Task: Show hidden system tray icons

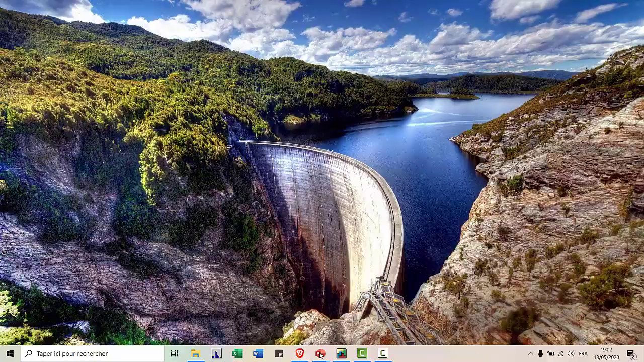Action: coord(530,353)
